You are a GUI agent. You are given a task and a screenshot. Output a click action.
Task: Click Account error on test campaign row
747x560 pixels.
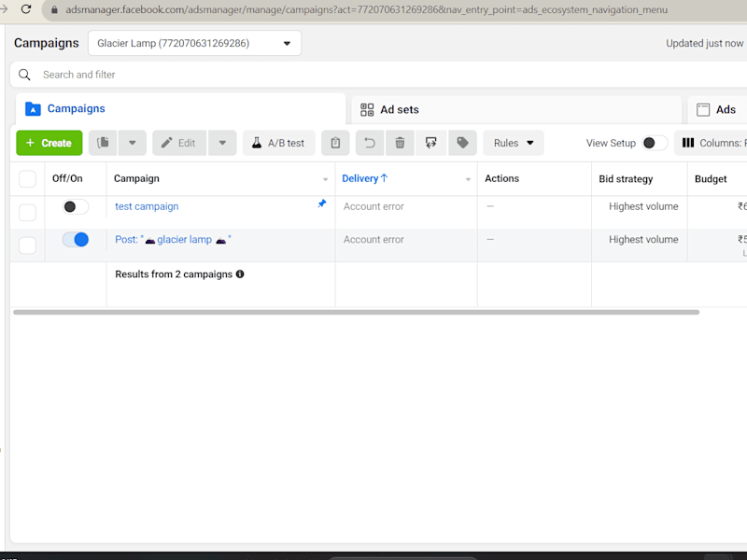coord(373,206)
